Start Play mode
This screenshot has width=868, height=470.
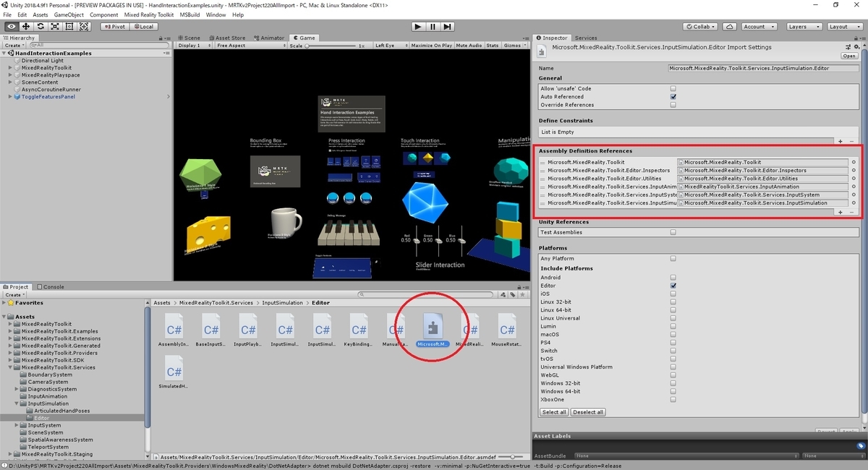417,26
